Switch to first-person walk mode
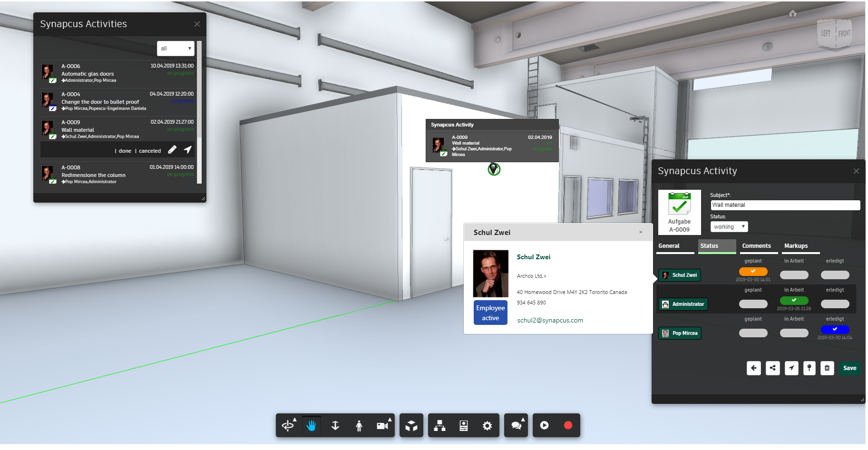 tap(359, 426)
